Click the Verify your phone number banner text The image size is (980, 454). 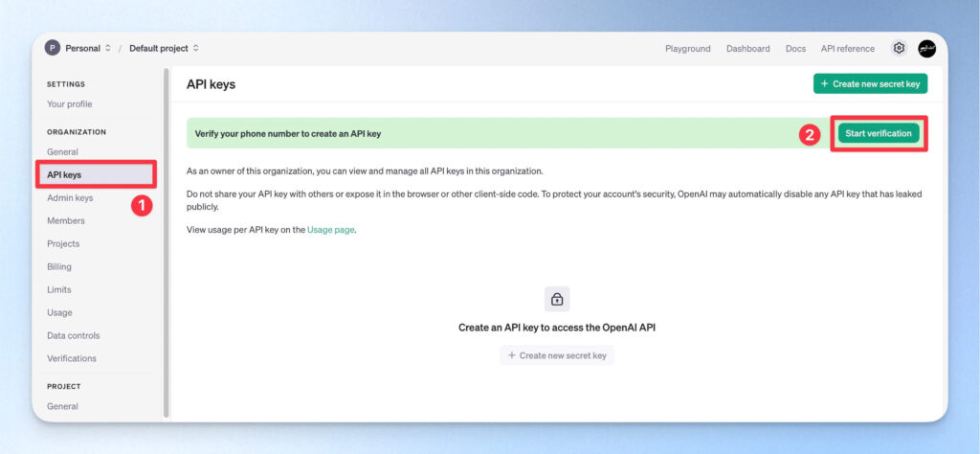287,133
